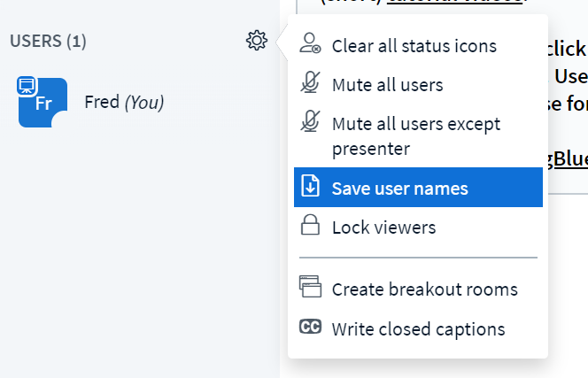Screen dimensions: 588x378
Task: Click the muted microphone icon beside Mute all users
Action: coord(310,84)
